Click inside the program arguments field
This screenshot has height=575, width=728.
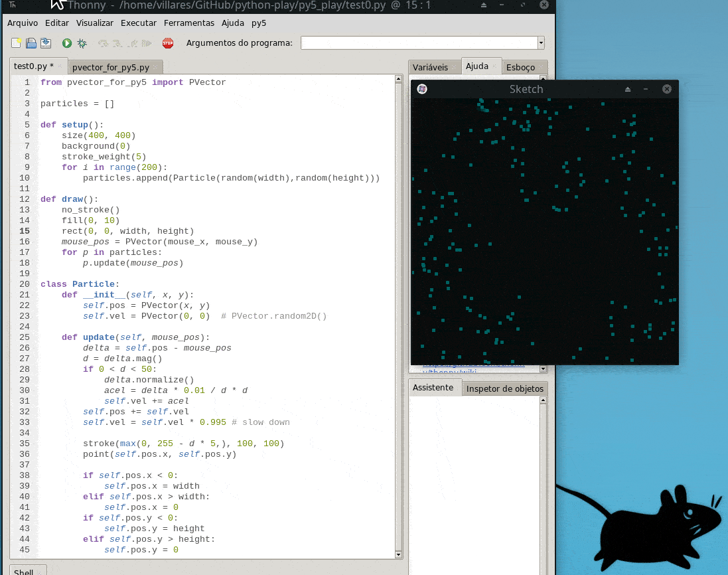coord(418,43)
